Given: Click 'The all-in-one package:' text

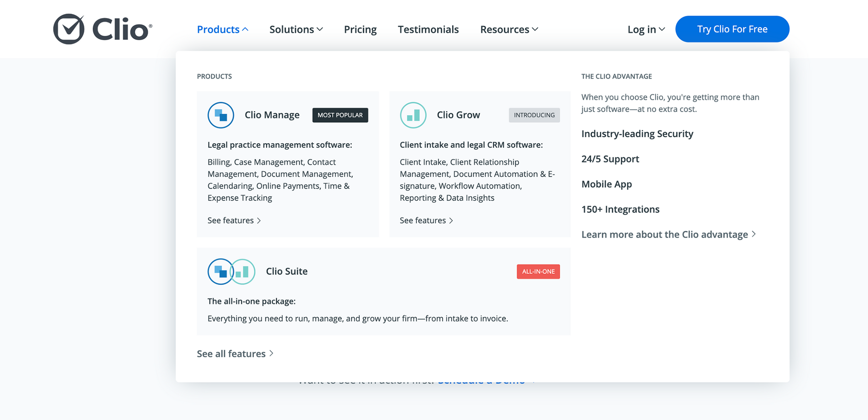Looking at the screenshot, I should 251,301.
